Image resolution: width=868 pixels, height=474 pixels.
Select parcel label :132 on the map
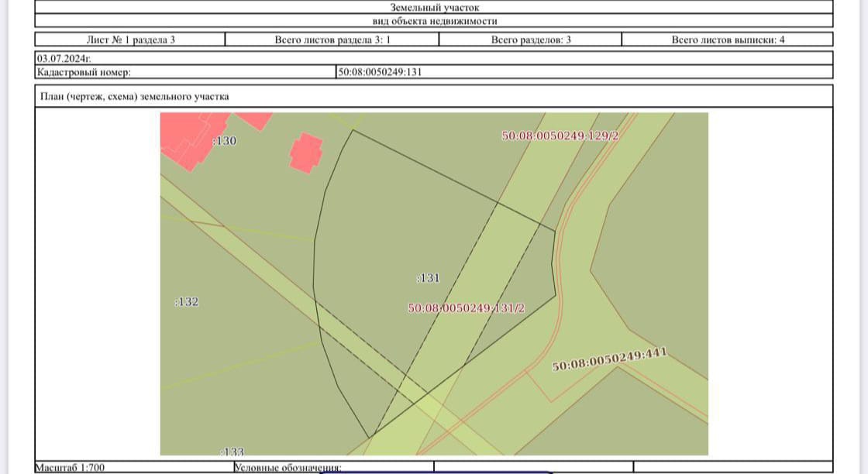187,302
